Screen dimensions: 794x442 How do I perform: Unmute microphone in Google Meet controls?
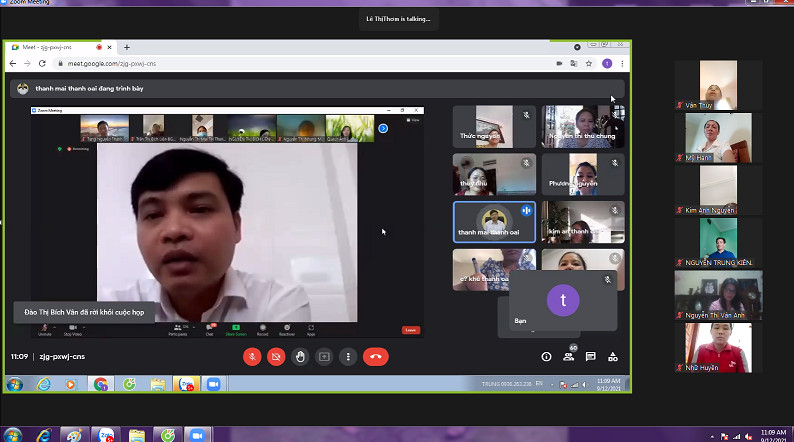point(252,356)
